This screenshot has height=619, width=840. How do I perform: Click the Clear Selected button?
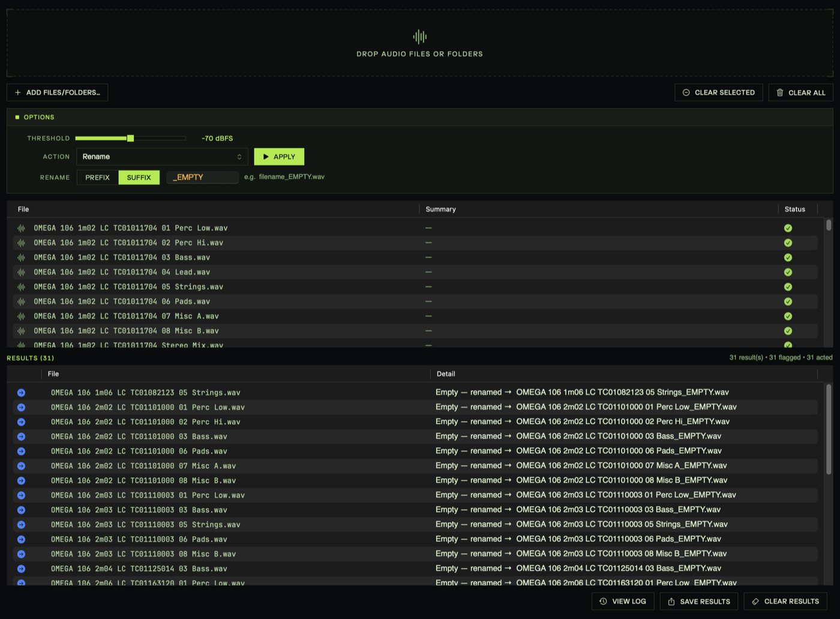(x=719, y=92)
